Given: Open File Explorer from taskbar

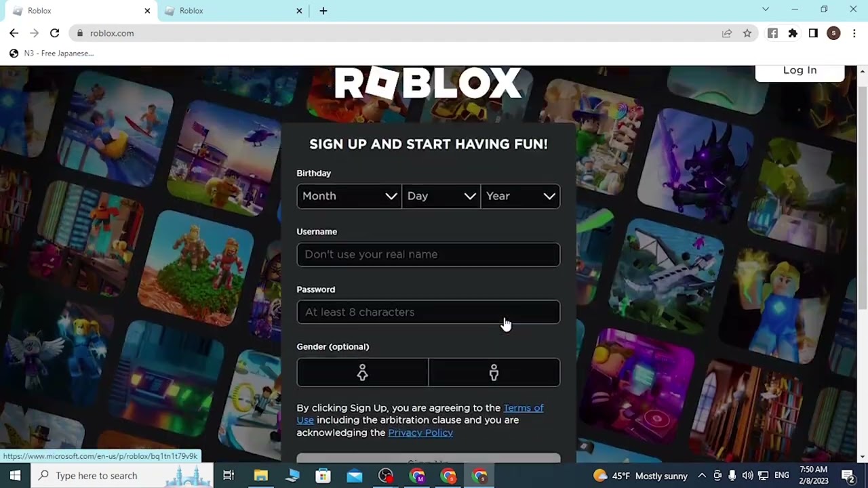Looking at the screenshot, I should (x=261, y=475).
